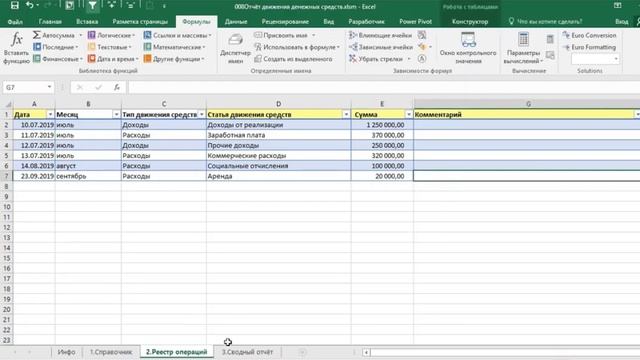Select row header 10
This screenshot has width=640, height=360.
point(7,207)
